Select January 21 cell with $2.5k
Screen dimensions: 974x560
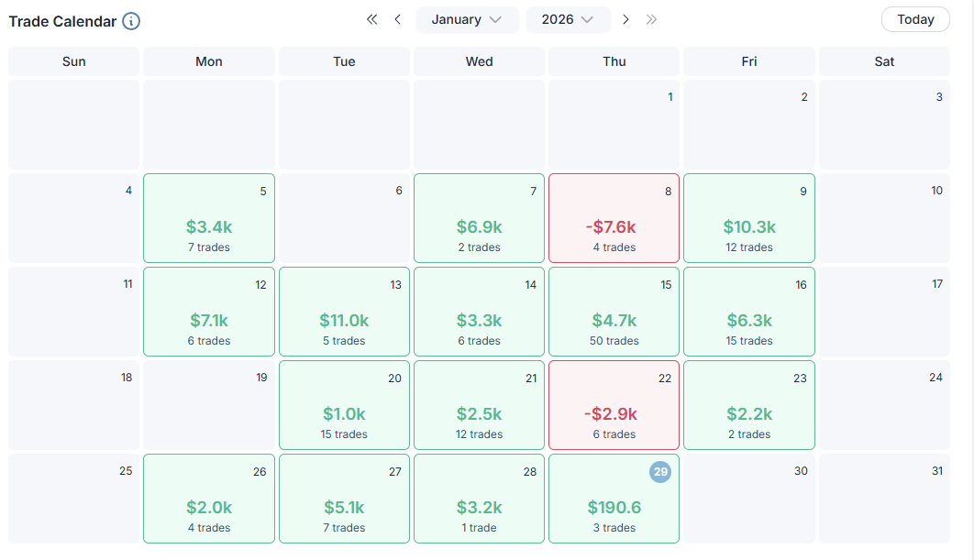(479, 405)
